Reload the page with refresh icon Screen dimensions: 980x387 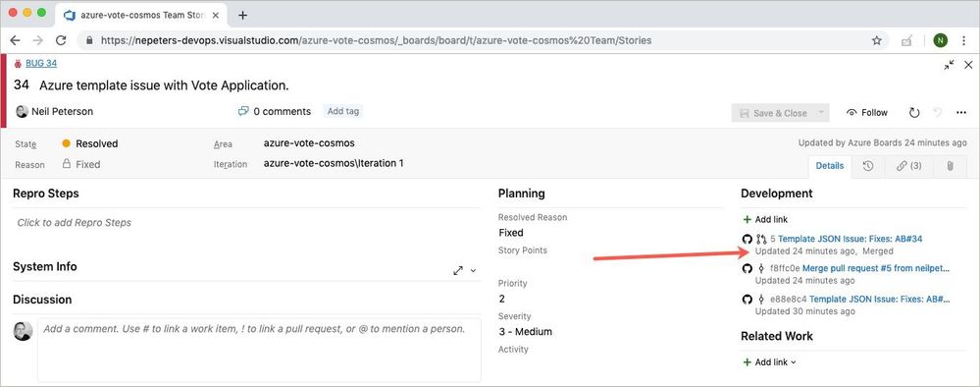tap(61, 40)
